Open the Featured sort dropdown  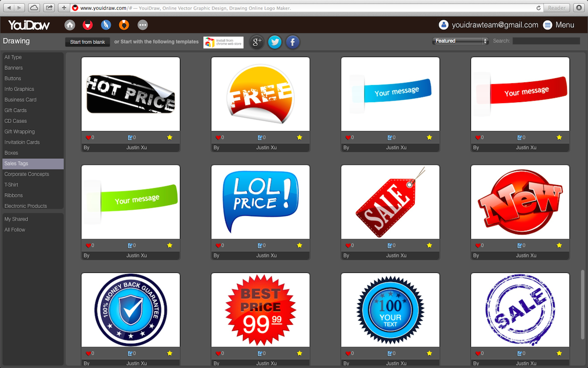coord(460,40)
